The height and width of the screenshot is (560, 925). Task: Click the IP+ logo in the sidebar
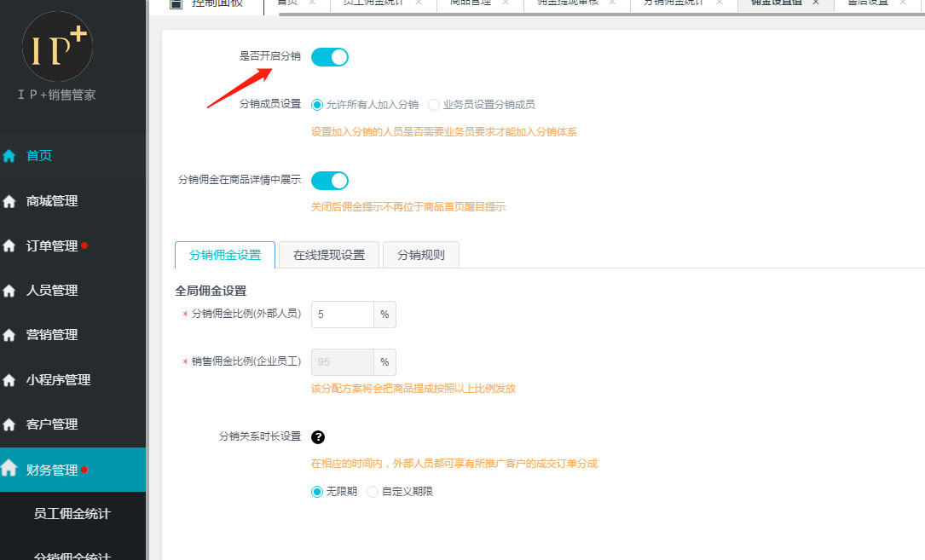[x=57, y=47]
